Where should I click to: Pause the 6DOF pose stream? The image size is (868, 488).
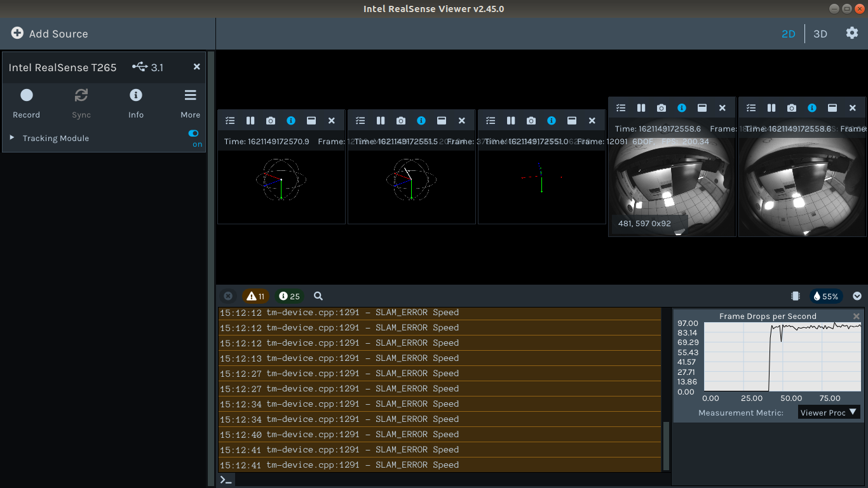pos(511,121)
